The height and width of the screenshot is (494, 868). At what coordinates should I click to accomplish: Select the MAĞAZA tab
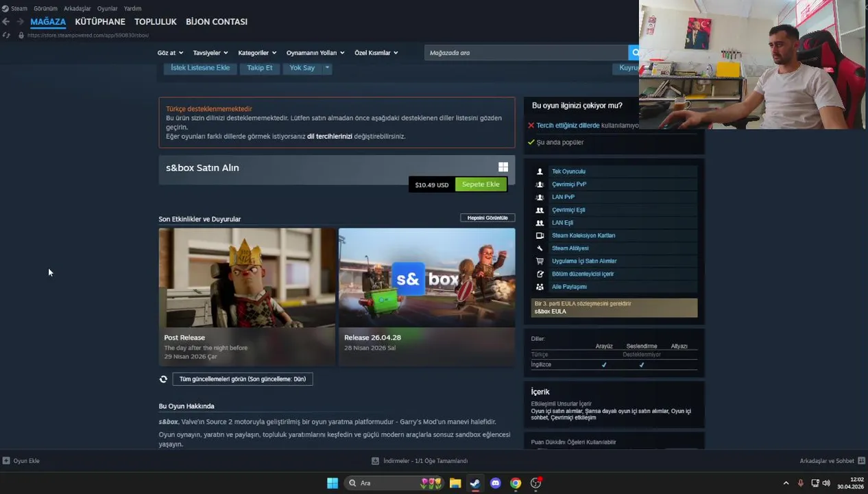tap(48, 21)
